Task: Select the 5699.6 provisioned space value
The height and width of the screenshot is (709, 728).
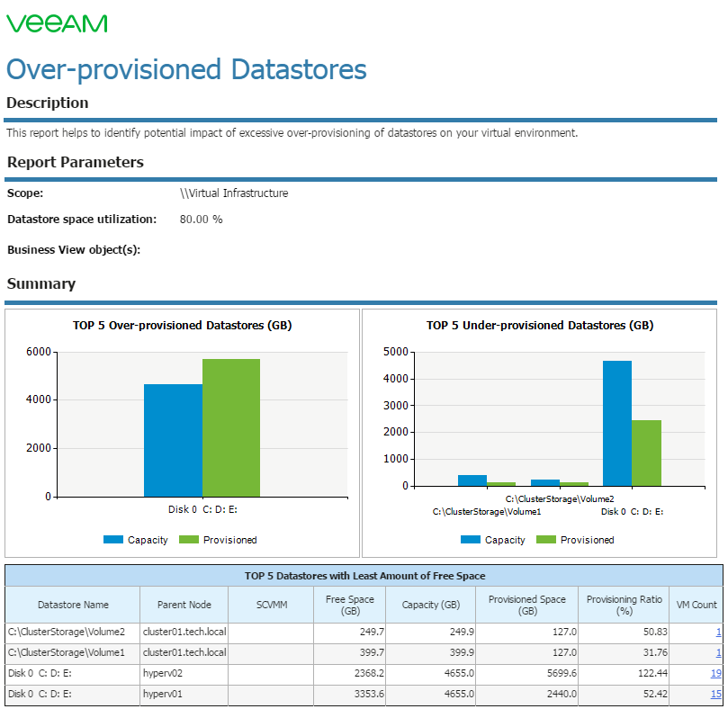Action: 562,673
